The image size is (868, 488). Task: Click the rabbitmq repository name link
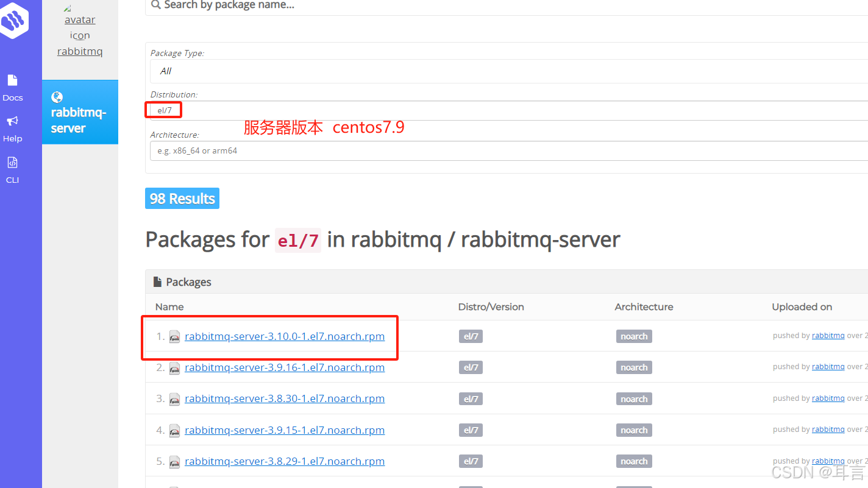pyautogui.click(x=80, y=51)
